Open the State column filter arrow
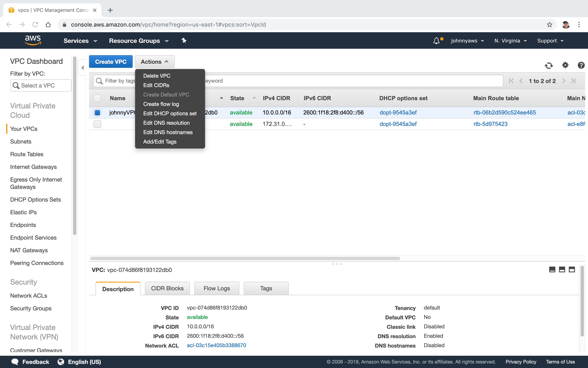This screenshot has height=368, width=588. 254,98
